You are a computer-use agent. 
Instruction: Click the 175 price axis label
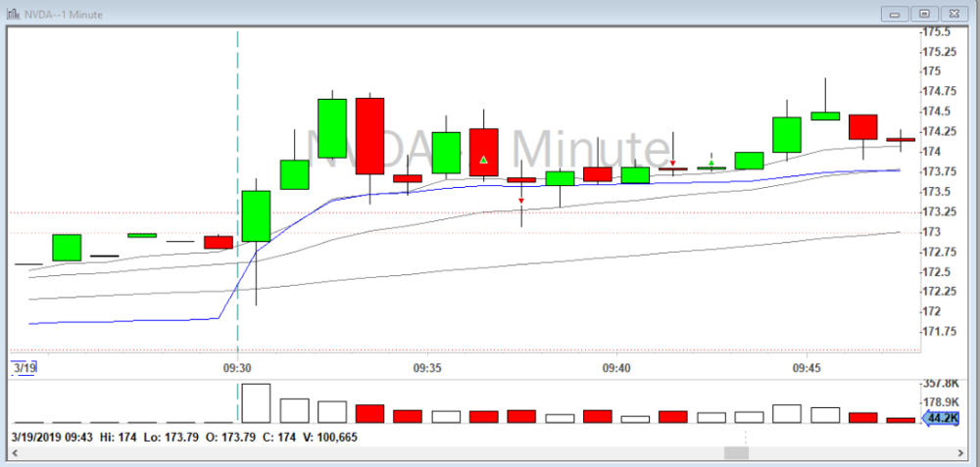[937, 71]
